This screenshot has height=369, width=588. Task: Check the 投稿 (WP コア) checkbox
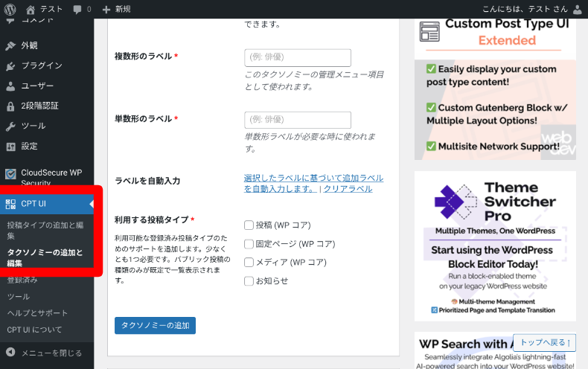(x=249, y=225)
